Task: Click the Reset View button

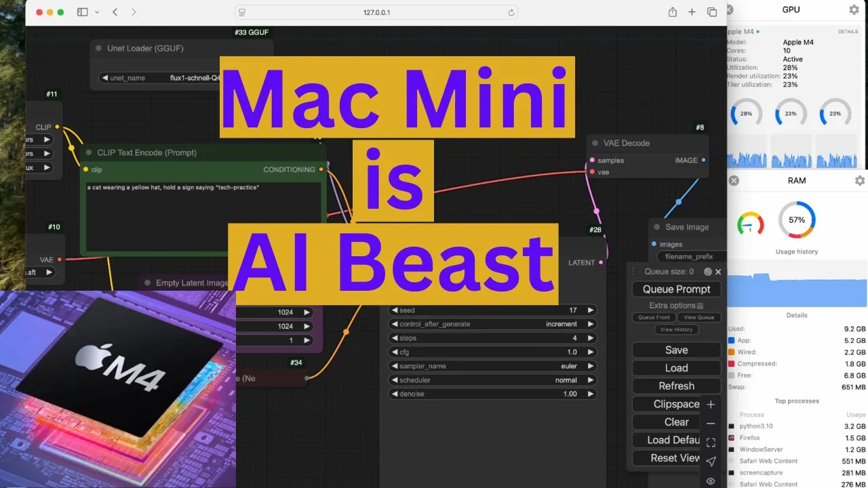Action: click(x=667, y=457)
